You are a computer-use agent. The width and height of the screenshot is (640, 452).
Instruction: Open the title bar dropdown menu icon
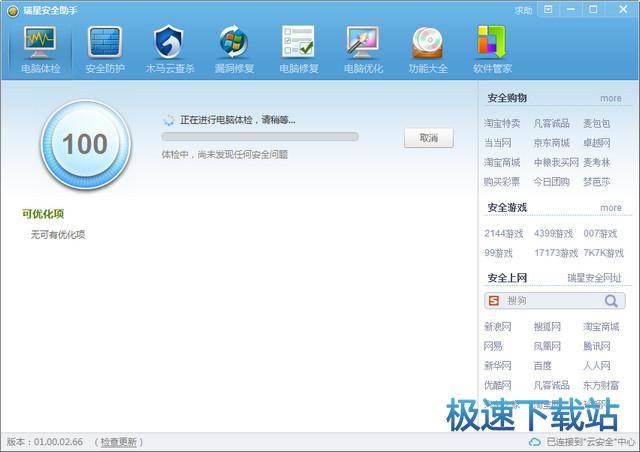548,9
